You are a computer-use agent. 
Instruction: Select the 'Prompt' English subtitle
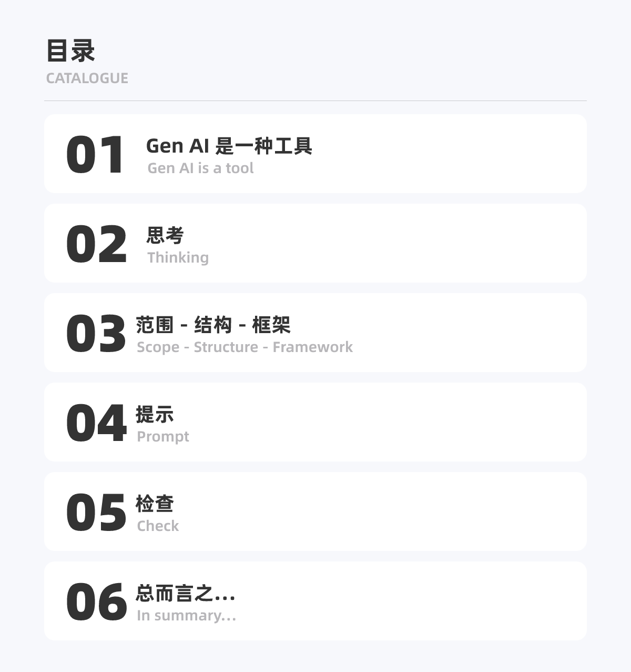(x=163, y=437)
